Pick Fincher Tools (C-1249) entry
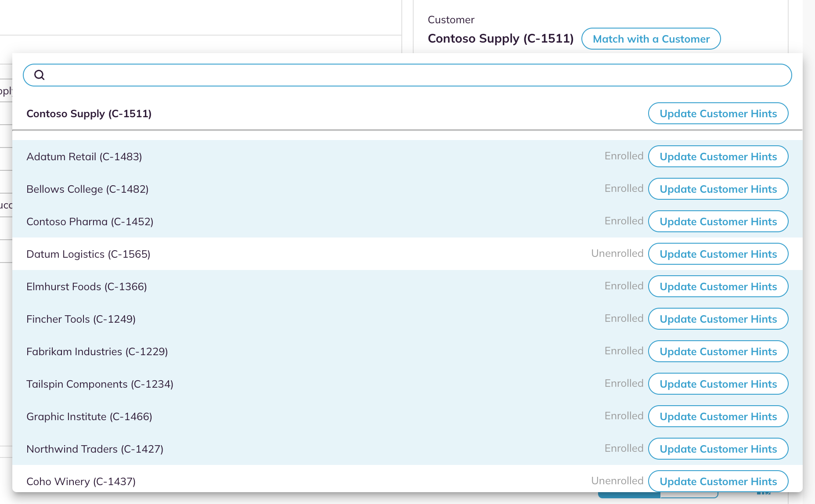 pos(407,319)
